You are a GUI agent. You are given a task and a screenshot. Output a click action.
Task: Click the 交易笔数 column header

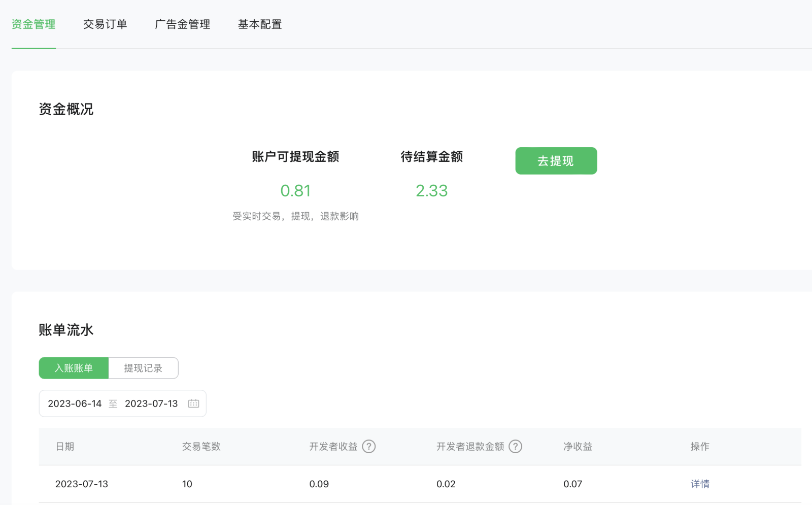tap(201, 447)
